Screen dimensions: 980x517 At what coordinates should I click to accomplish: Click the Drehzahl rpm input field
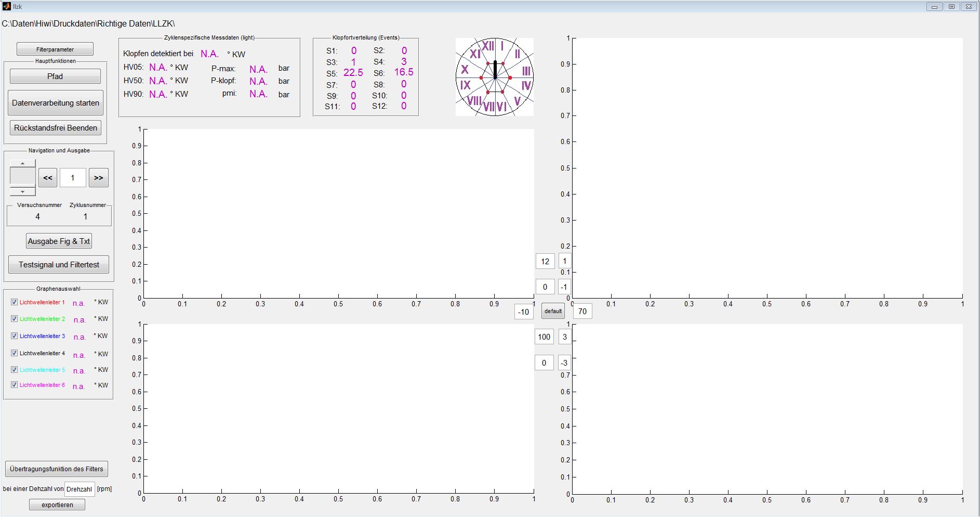point(80,489)
